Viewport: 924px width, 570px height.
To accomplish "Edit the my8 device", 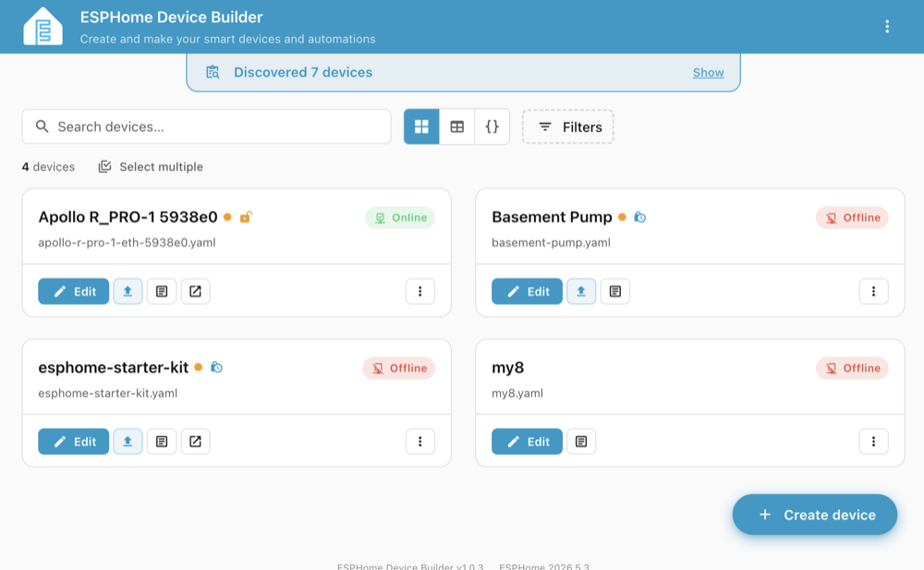I will point(527,442).
